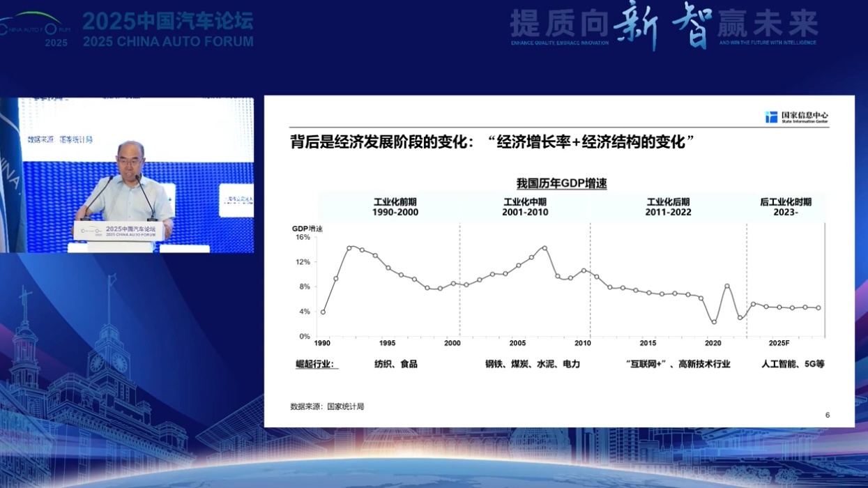Click the 2015 x-axis label
The width and height of the screenshot is (868, 488).
(x=648, y=344)
